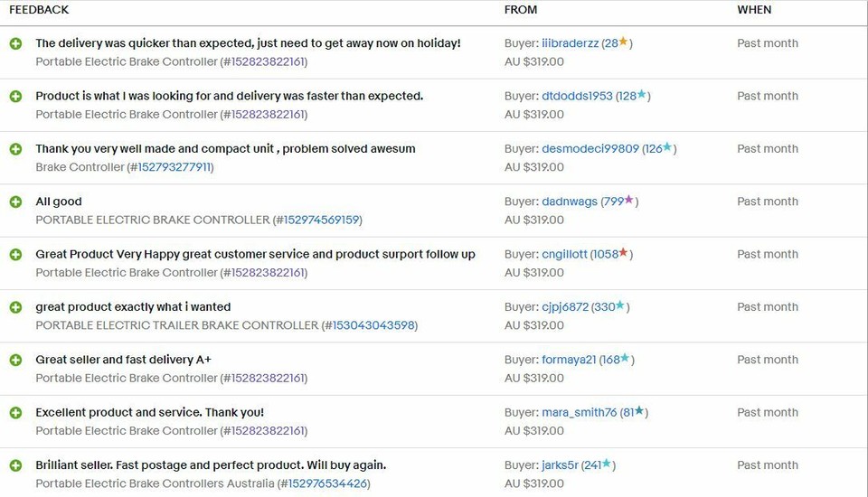Click green plus icon next to 'Great seller and fast delivery A+'
This screenshot has height=497, width=868.
click(x=15, y=360)
